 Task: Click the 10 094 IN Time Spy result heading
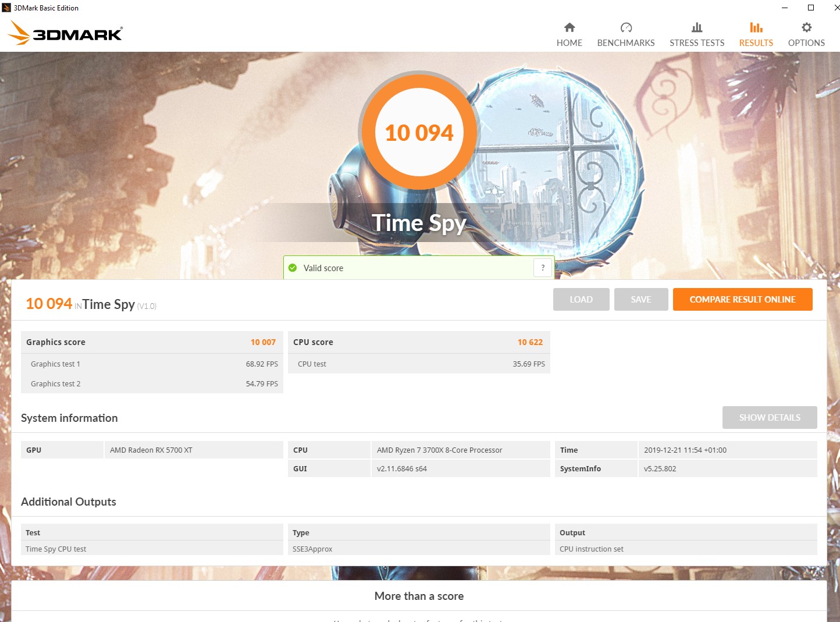[91, 304]
